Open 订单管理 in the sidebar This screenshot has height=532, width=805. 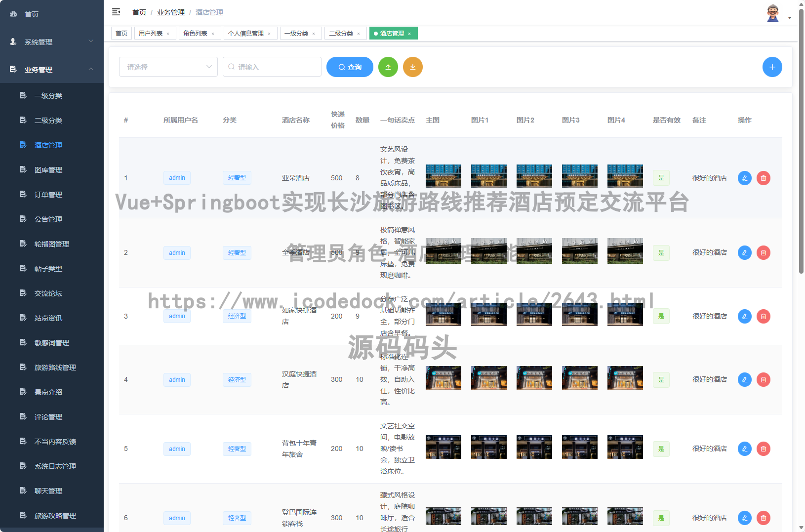coord(48,195)
